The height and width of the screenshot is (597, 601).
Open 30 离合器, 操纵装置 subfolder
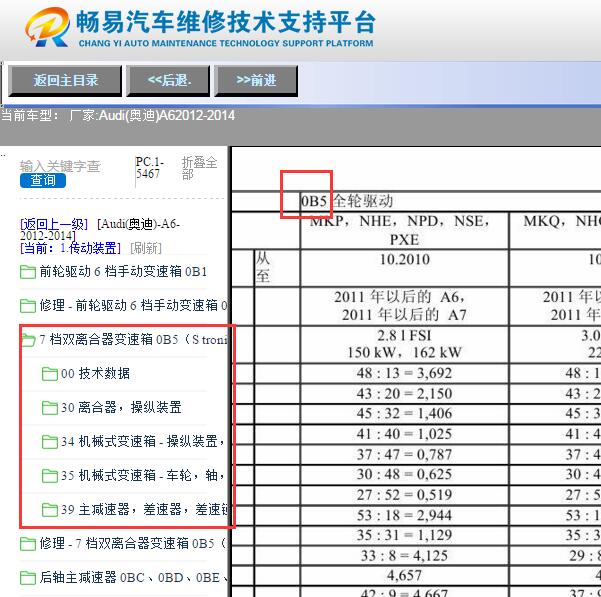(122, 407)
